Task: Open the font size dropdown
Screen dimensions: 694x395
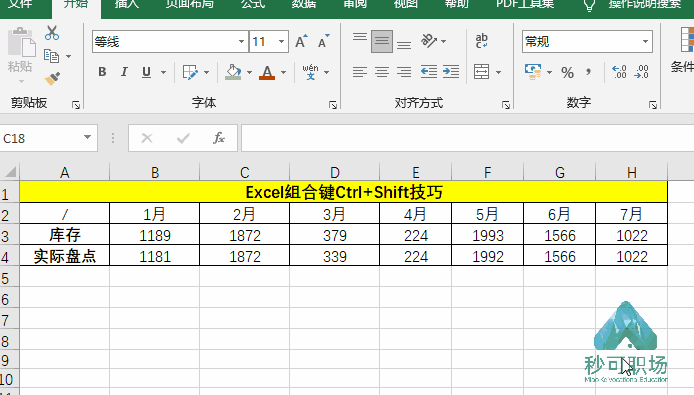Action: 281,42
